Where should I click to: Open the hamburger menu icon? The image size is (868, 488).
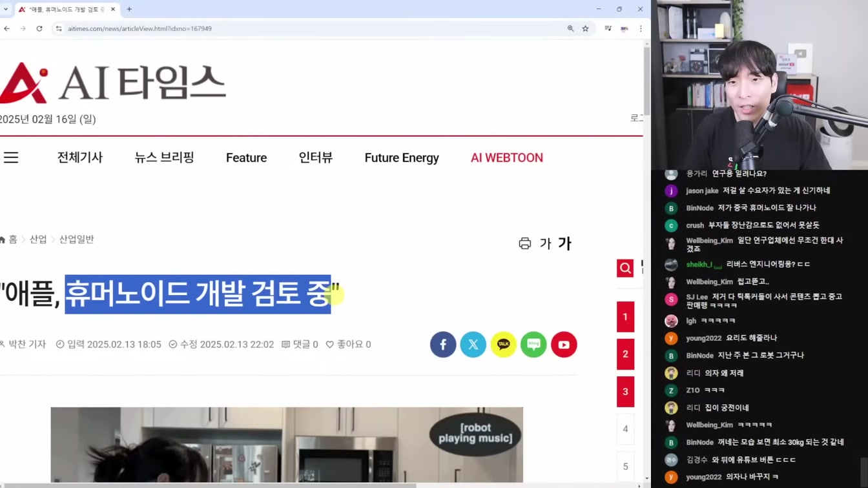click(11, 158)
